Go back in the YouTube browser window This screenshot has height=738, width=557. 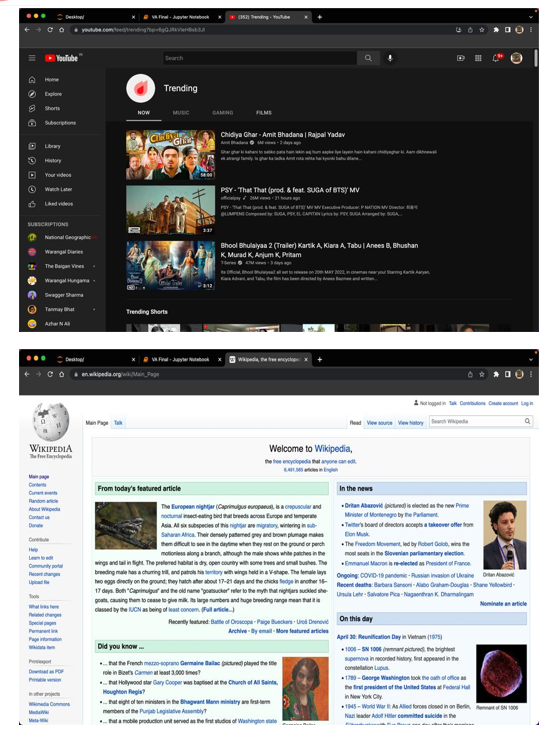click(27, 30)
